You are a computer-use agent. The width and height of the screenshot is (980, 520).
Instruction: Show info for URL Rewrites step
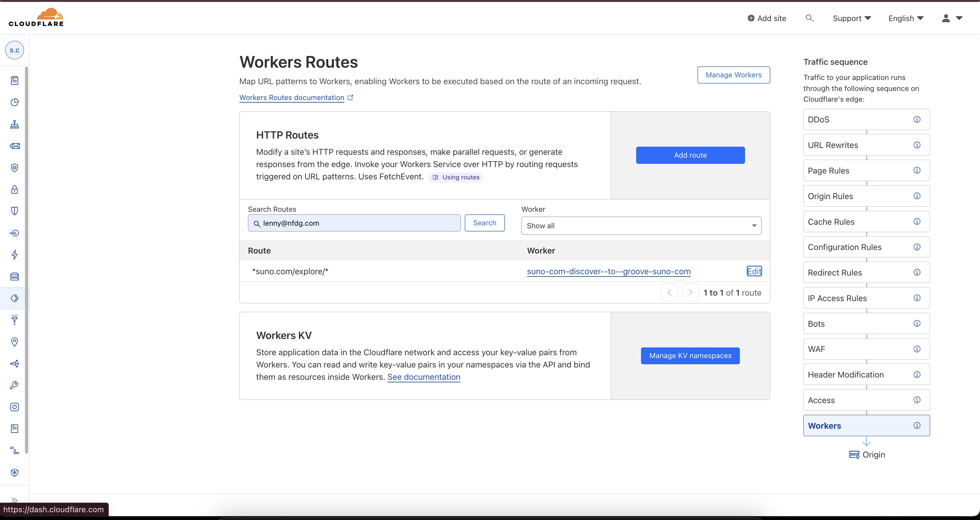tap(917, 145)
